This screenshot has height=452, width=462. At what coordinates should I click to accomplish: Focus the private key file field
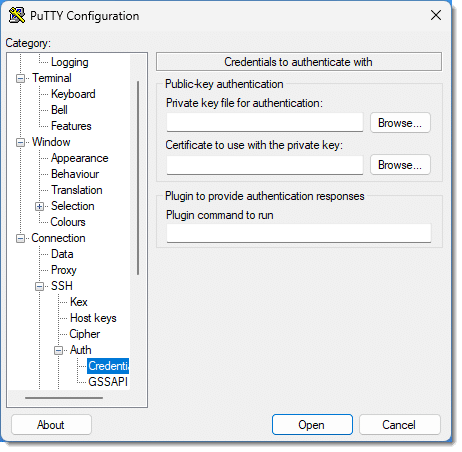pos(265,122)
